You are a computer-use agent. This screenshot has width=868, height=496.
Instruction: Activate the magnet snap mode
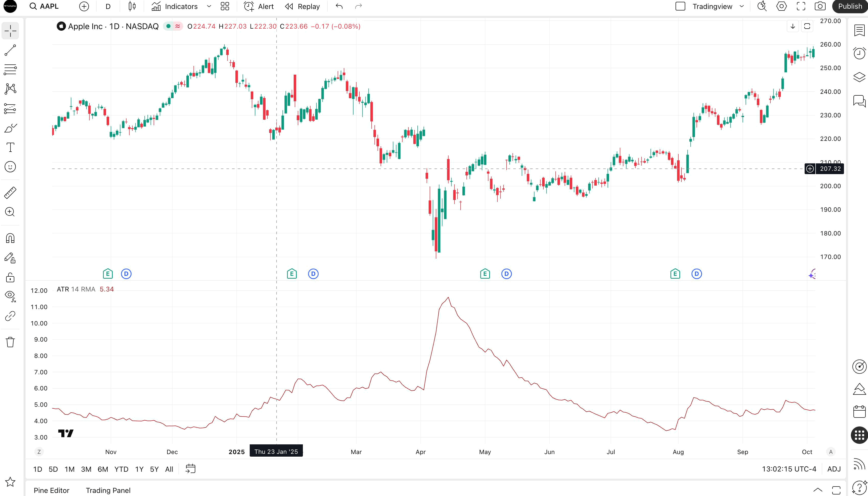click(x=10, y=238)
